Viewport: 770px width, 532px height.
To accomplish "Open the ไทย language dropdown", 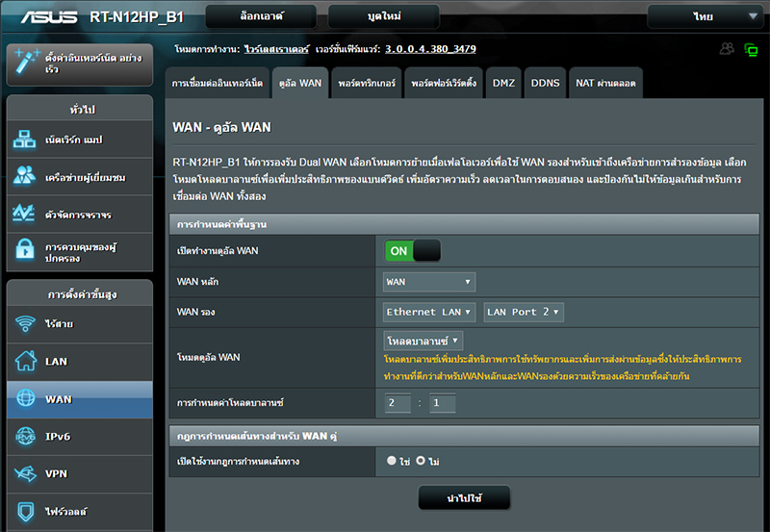I will point(706,16).
